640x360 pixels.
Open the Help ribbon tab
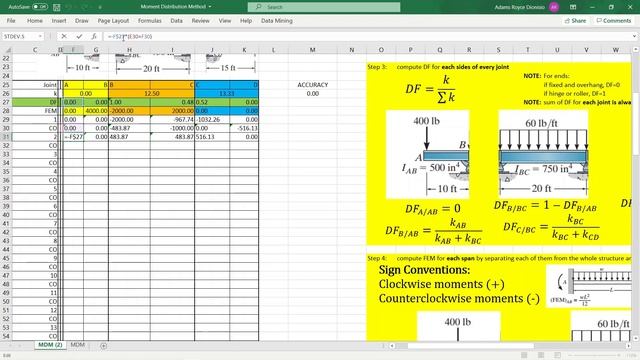(246, 20)
